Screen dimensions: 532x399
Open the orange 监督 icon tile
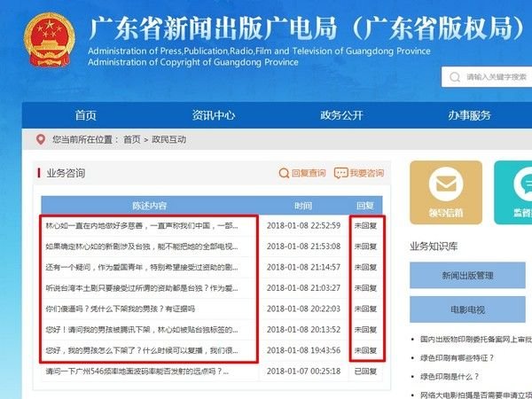coord(519,184)
